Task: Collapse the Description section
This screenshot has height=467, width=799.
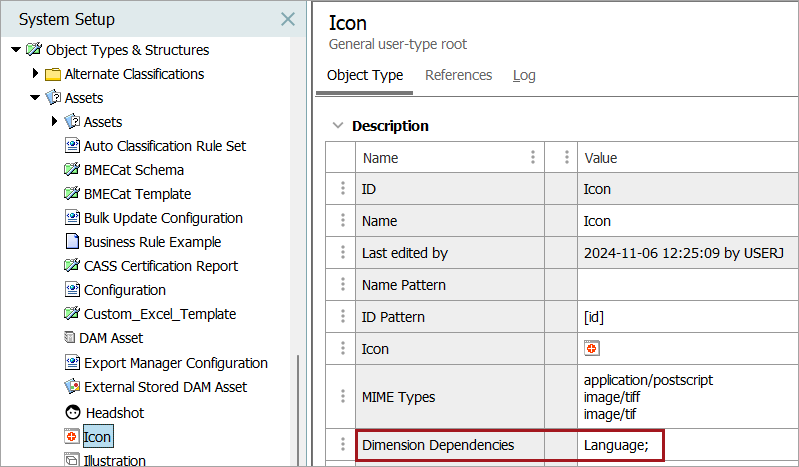Action: tap(337, 126)
